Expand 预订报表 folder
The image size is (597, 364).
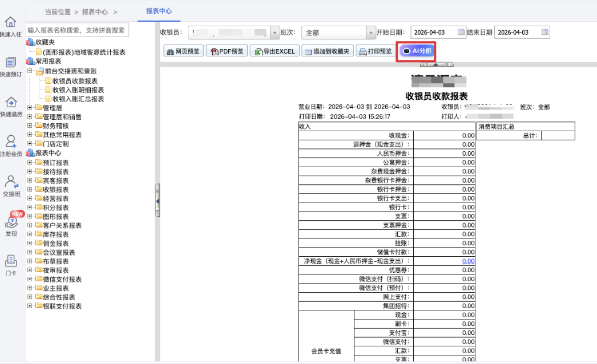[x=30, y=163]
